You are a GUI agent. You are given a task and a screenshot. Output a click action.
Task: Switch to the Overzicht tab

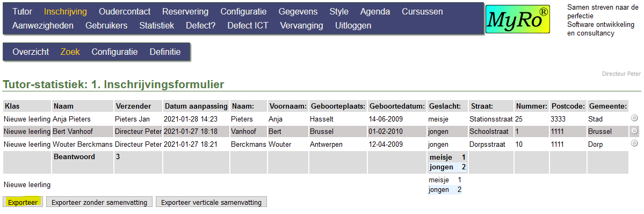31,52
